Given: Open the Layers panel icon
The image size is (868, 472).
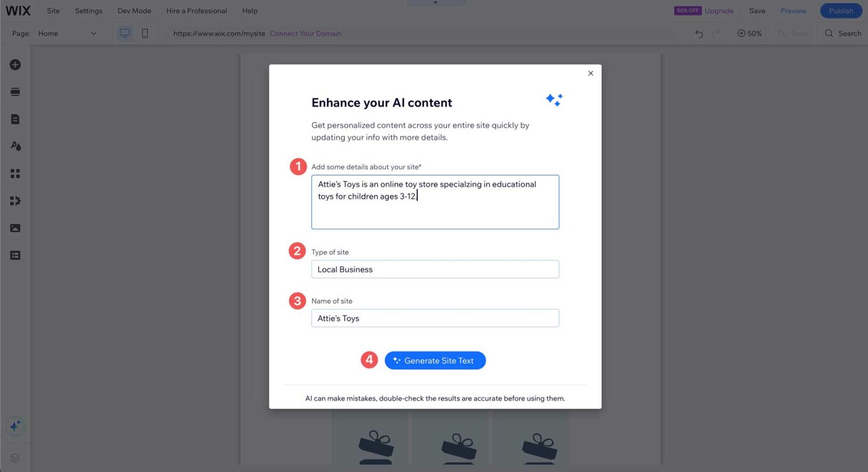Looking at the screenshot, I should [x=15, y=457].
